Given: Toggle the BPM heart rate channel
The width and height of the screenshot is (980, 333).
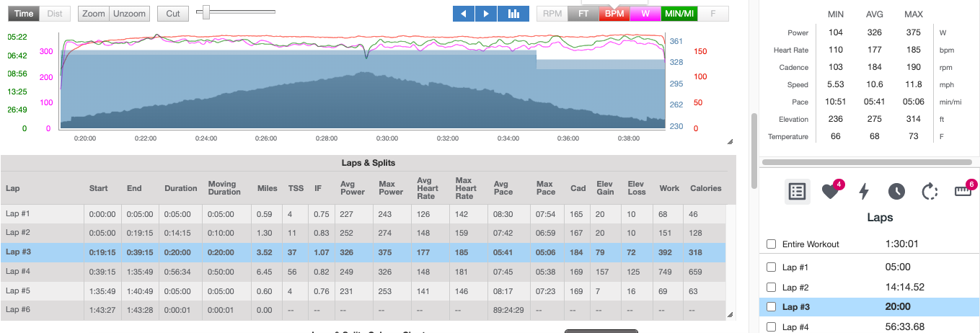Looking at the screenshot, I should tap(614, 14).
